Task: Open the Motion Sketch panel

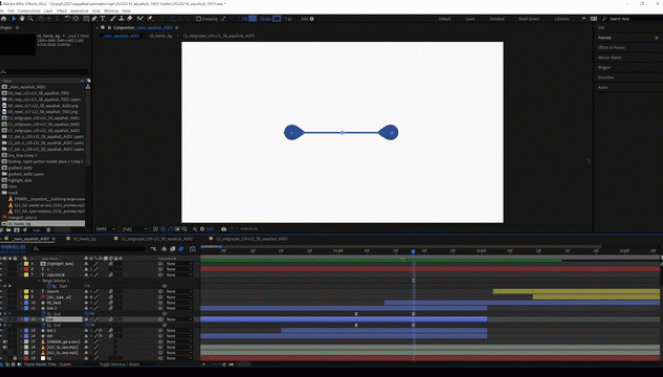Action: (x=610, y=57)
